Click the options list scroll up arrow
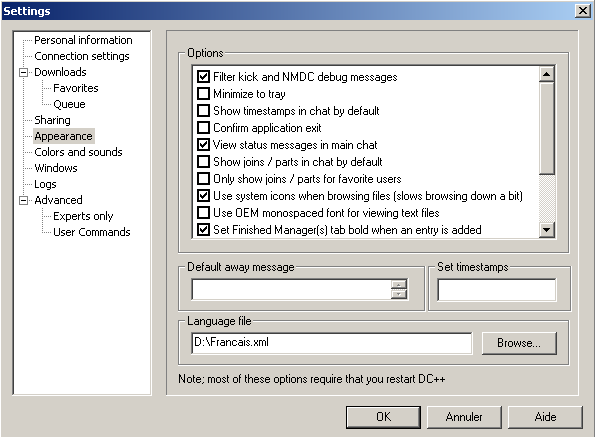 547,74
